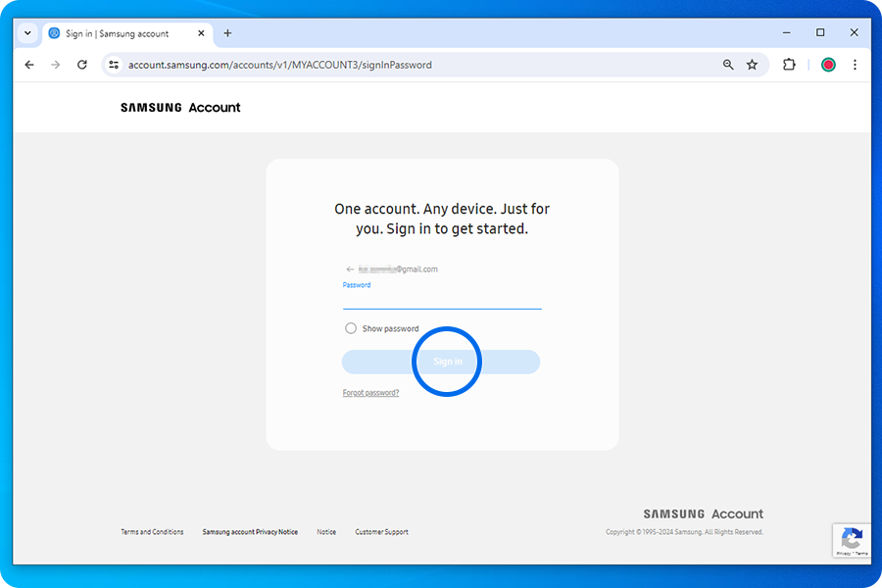The width and height of the screenshot is (882, 588).
Task: Click the back arrow beside the gmail address
Action: pos(348,268)
